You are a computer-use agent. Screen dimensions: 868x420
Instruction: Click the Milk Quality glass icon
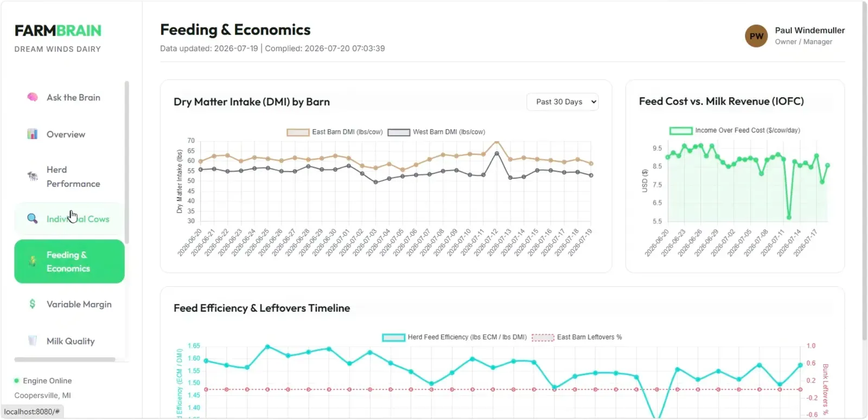pos(33,340)
